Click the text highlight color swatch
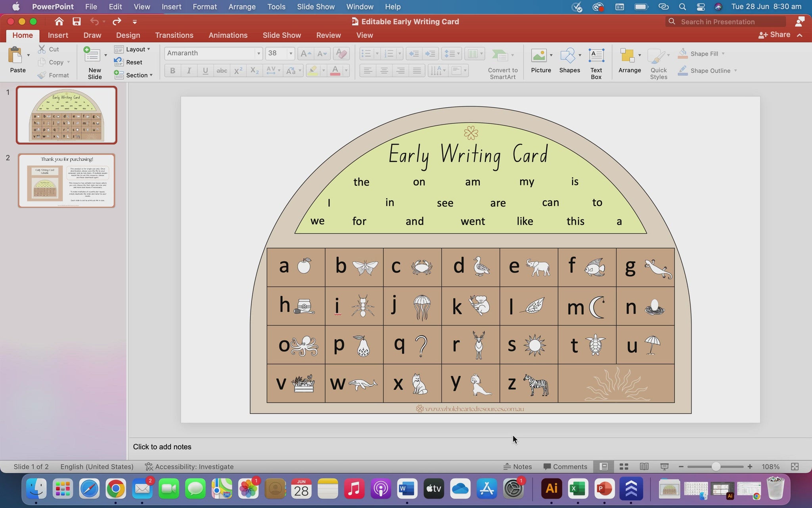 click(313, 71)
